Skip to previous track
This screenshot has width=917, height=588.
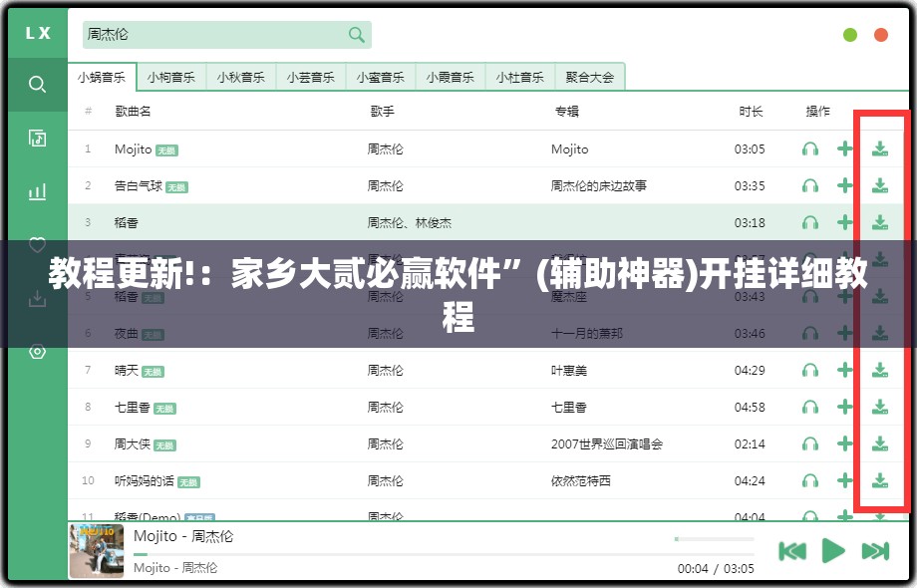coord(792,550)
